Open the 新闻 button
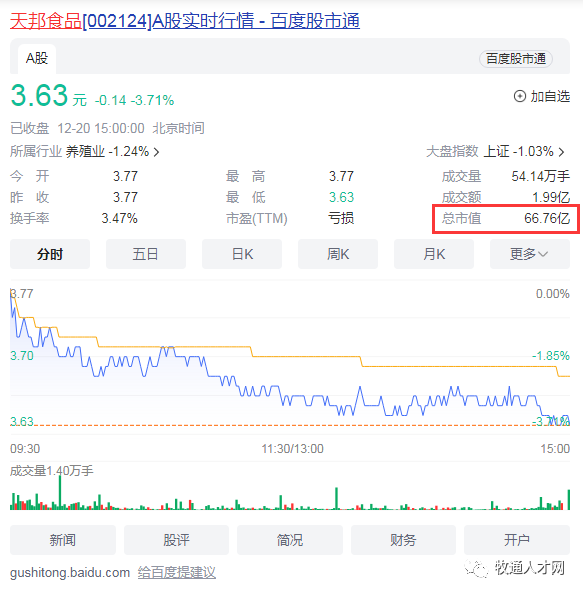Screen dimensions: 583x594 coord(63,540)
